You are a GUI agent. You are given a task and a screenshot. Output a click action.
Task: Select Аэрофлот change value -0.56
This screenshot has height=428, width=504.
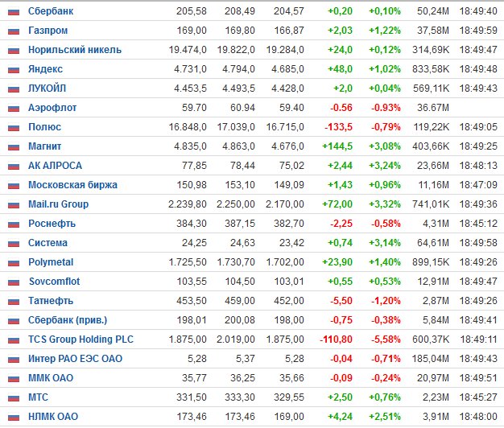point(341,108)
